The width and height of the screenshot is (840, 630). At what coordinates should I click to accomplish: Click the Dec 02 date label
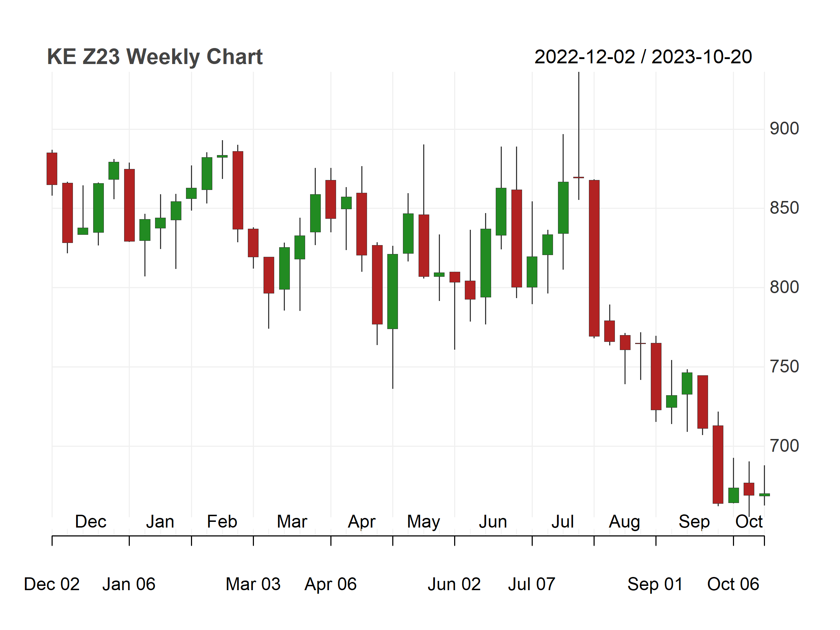[x=52, y=584]
